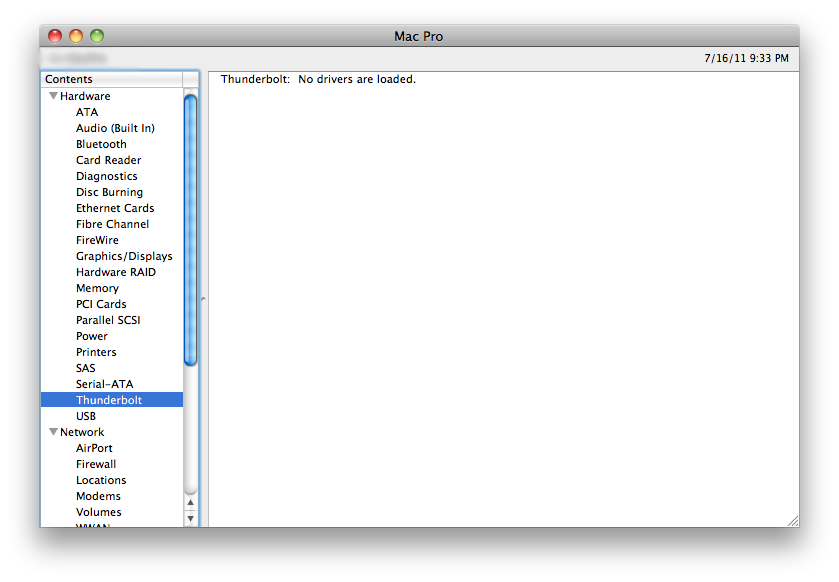Open Parallel SCSI entry
Image resolution: width=839 pixels, height=582 pixels.
[x=108, y=320]
